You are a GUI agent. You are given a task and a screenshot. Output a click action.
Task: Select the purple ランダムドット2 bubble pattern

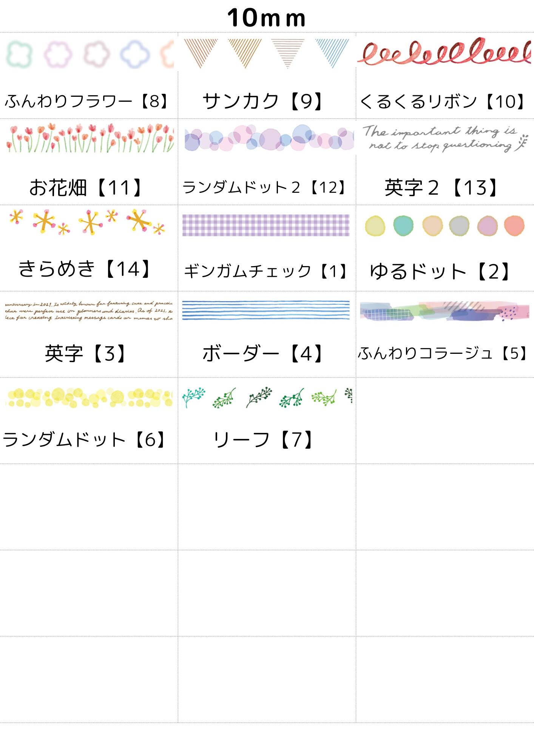[268, 138]
